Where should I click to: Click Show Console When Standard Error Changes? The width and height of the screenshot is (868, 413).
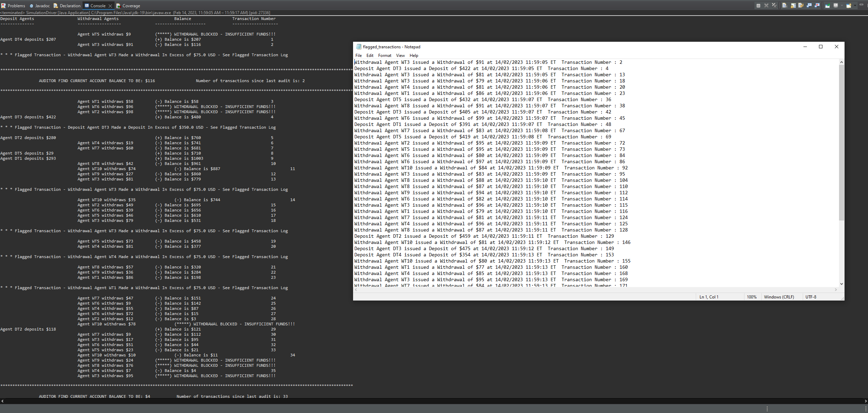(817, 6)
